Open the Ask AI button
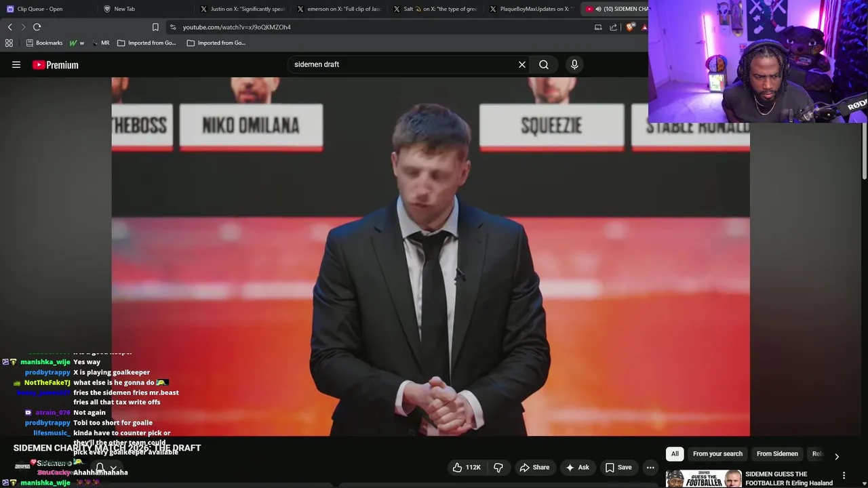The height and width of the screenshot is (488, 868). [577, 467]
